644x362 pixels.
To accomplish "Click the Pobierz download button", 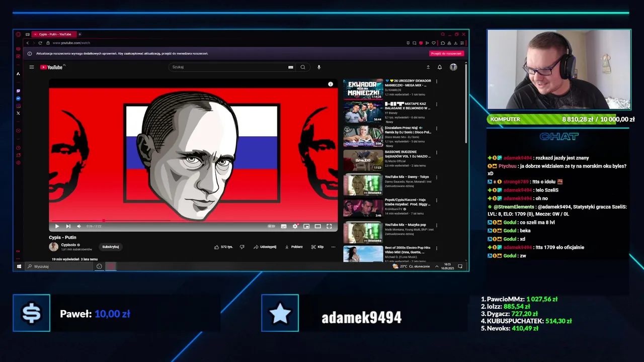I will pyautogui.click(x=294, y=247).
